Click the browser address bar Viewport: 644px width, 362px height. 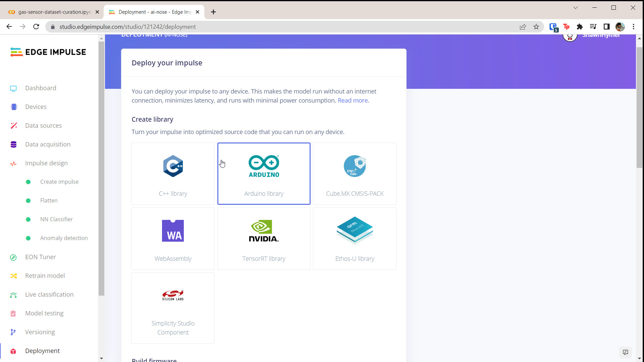pyautogui.click(x=201, y=26)
